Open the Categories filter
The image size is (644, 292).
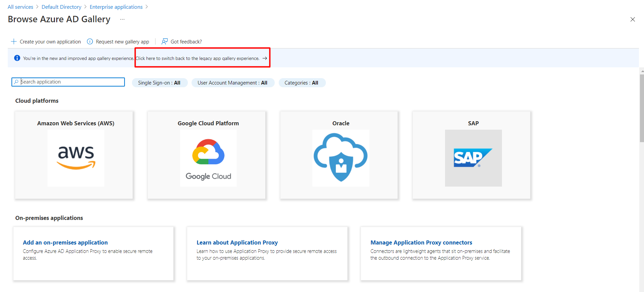[x=302, y=83]
